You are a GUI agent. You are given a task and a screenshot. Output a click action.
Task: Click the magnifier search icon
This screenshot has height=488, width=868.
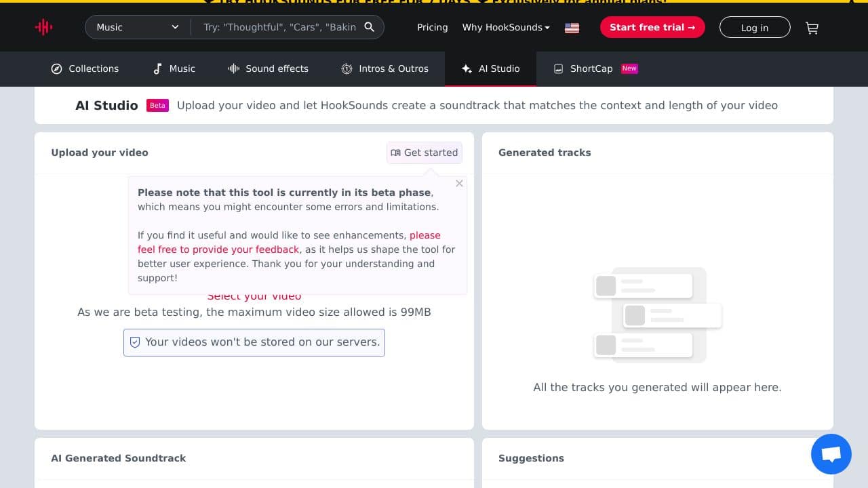click(x=370, y=27)
